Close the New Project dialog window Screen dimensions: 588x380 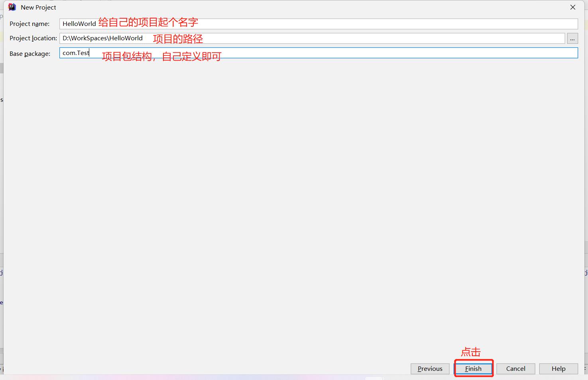[x=573, y=7]
